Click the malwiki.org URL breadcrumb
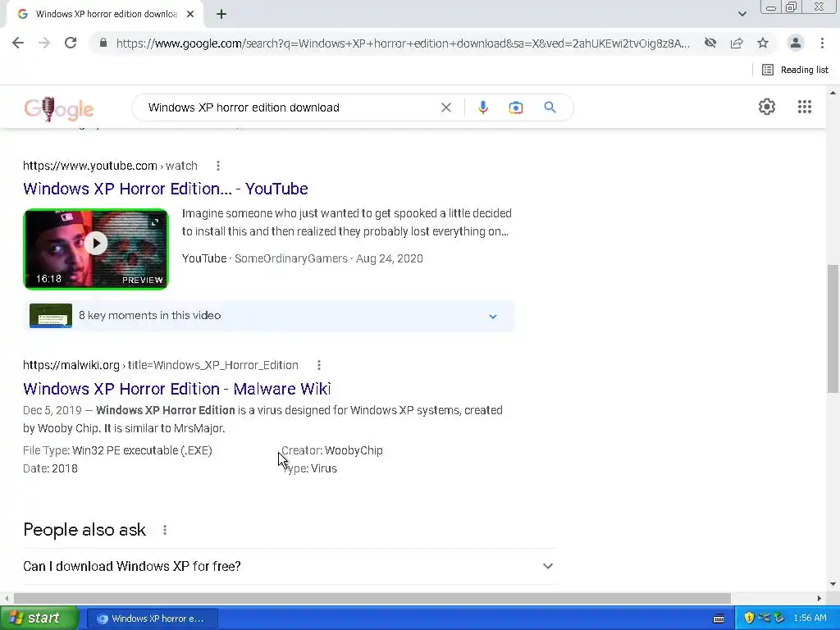This screenshot has height=630, width=840. 161,365
